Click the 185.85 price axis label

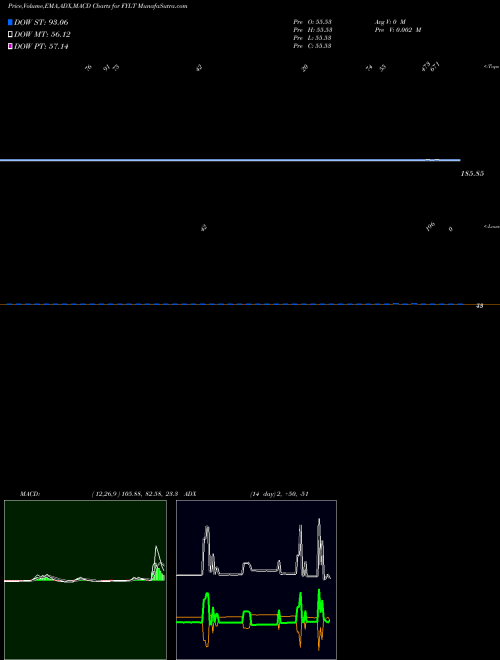pyautogui.click(x=472, y=173)
